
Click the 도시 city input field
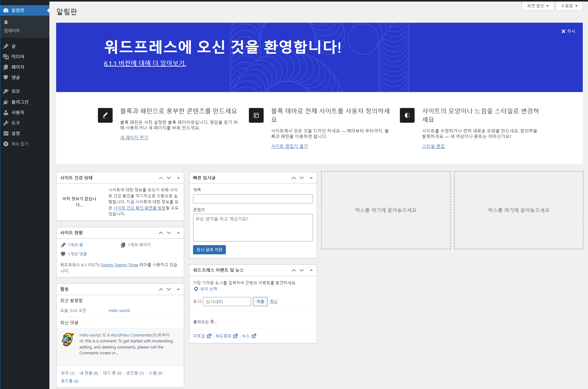pyautogui.click(x=227, y=302)
